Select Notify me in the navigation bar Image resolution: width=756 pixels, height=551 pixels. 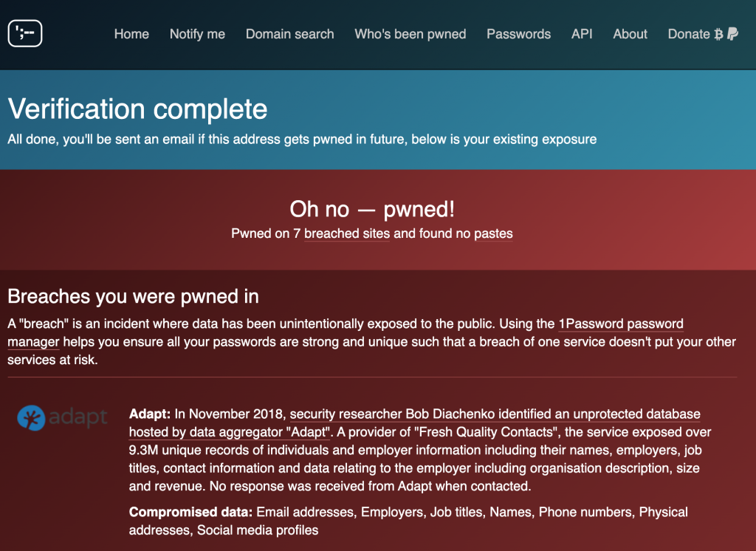tap(197, 34)
